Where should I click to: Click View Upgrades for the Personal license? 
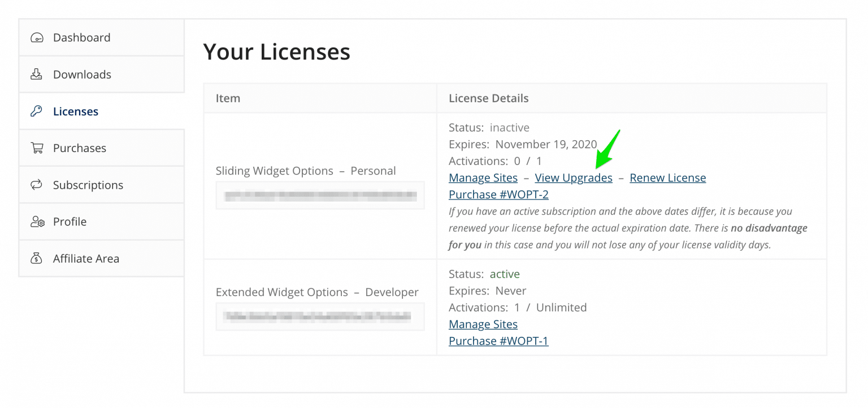[x=574, y=177]
